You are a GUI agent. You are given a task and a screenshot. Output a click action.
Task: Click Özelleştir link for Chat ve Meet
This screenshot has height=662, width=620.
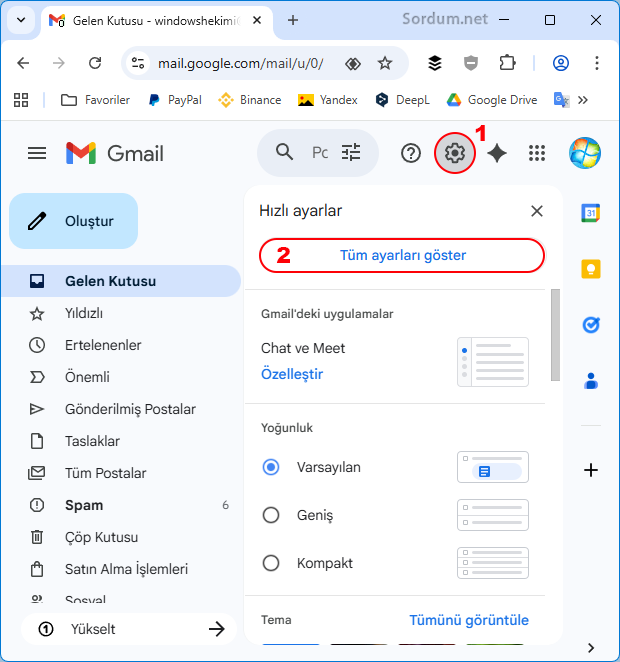click(x=292, y=374)
